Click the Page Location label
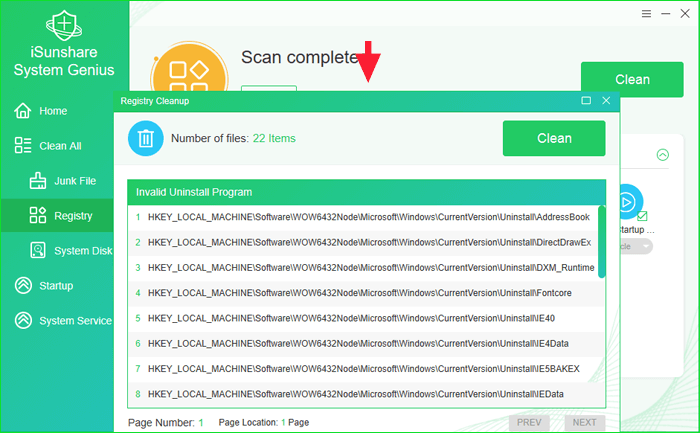 [248, 422]
